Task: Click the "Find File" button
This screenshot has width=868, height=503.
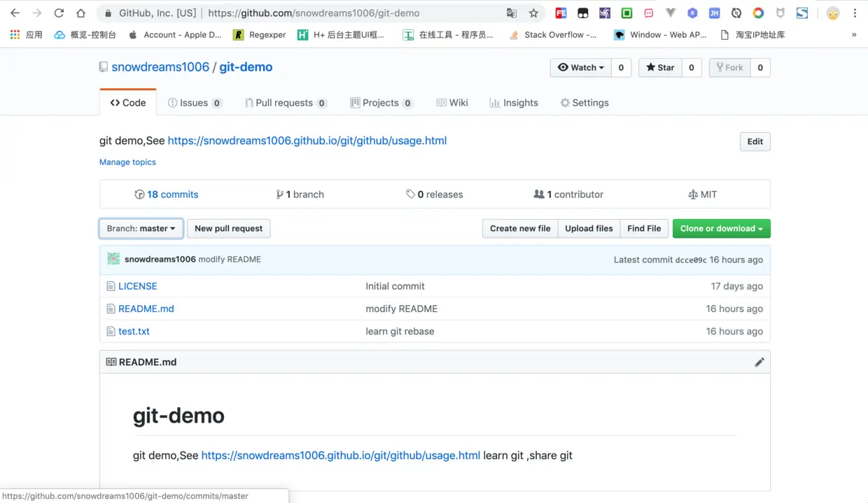Action: coord(643,228)
